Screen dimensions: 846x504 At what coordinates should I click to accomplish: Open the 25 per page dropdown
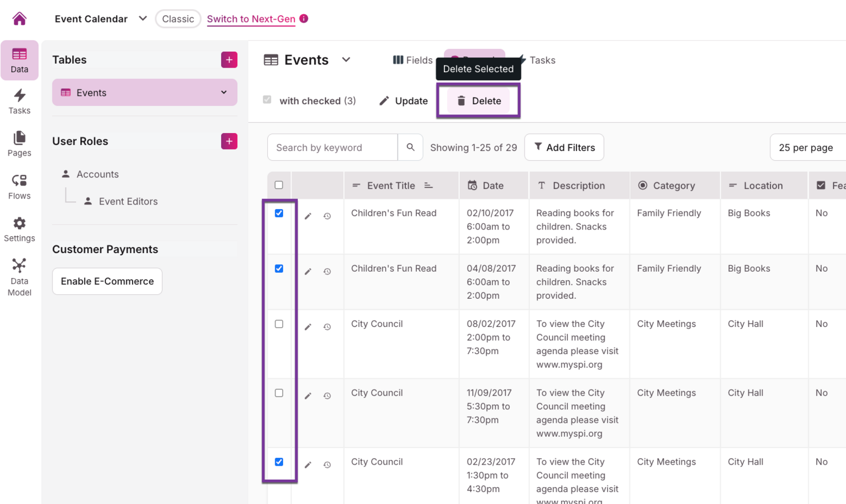(x=807, y=148)
